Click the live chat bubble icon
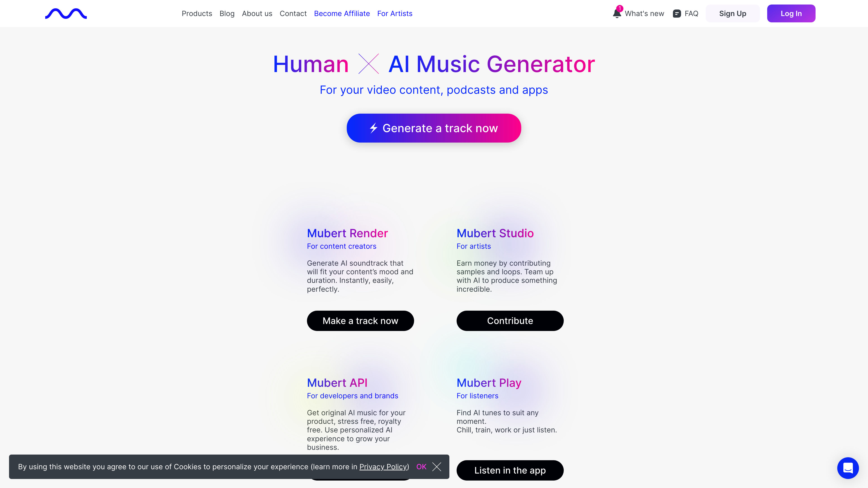 point(848,468)
